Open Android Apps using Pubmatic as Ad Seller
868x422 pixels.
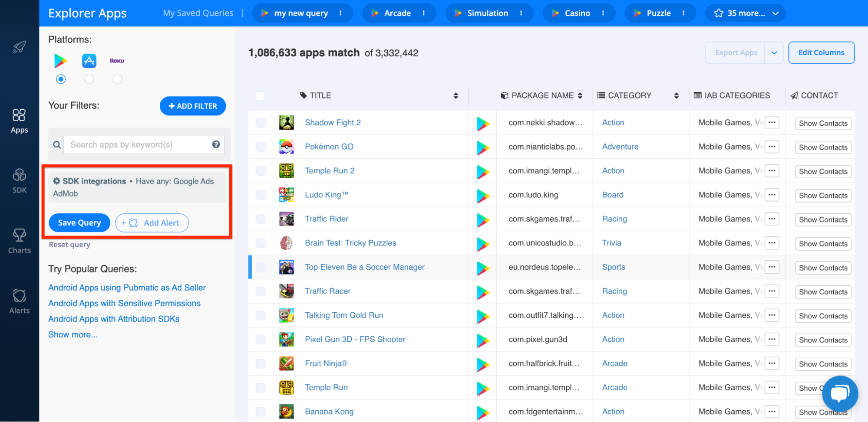click(127, 288)
